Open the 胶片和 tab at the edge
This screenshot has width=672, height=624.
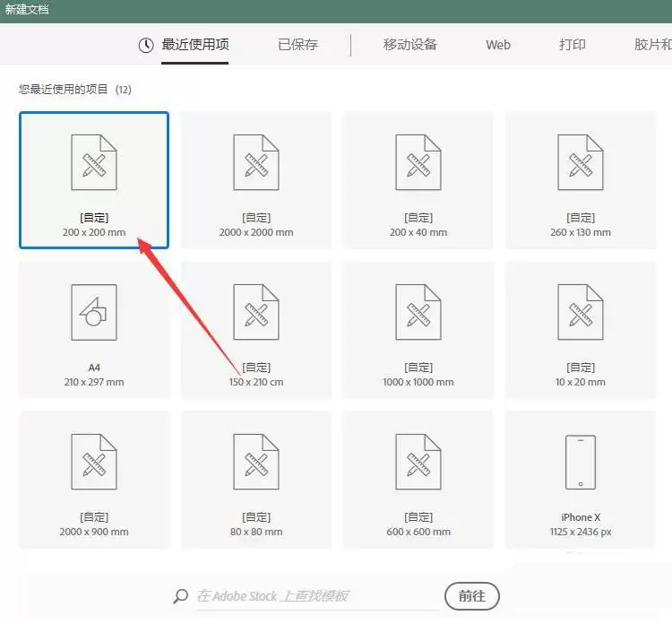click(x=652, y=45)
